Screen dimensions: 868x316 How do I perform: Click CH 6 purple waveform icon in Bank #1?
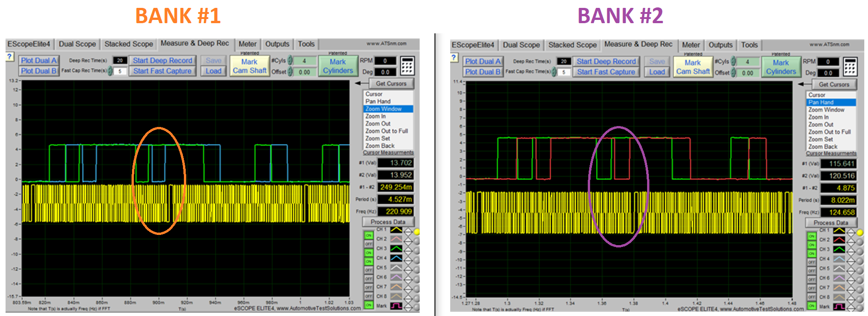[396, 277]
